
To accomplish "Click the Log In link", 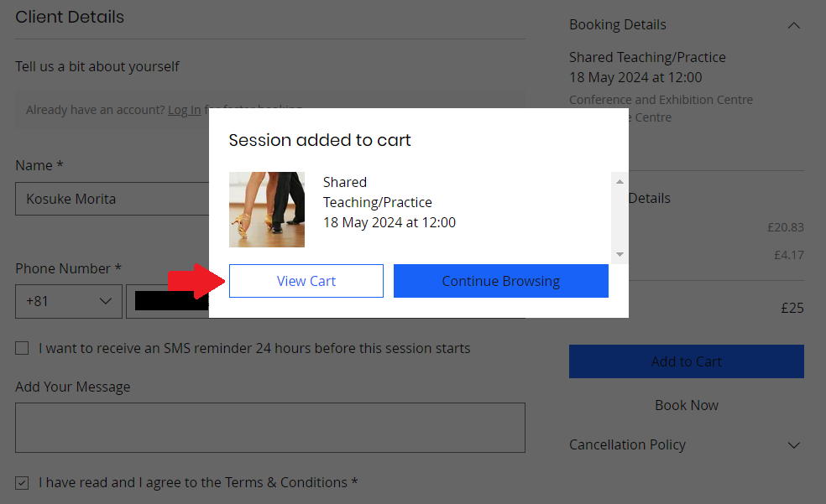I will coord(185,110).
